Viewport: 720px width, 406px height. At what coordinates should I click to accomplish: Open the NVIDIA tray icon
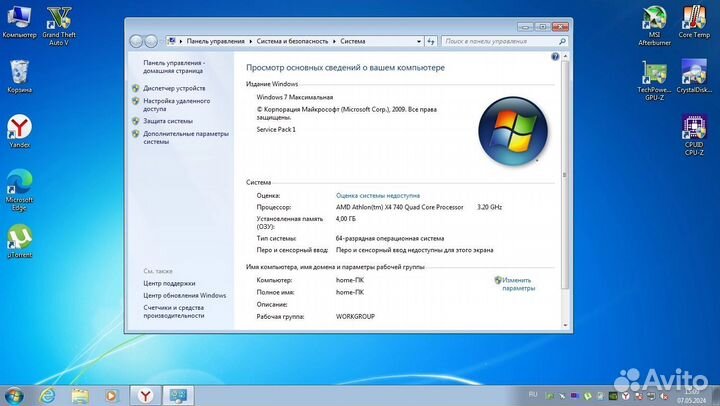613,395
